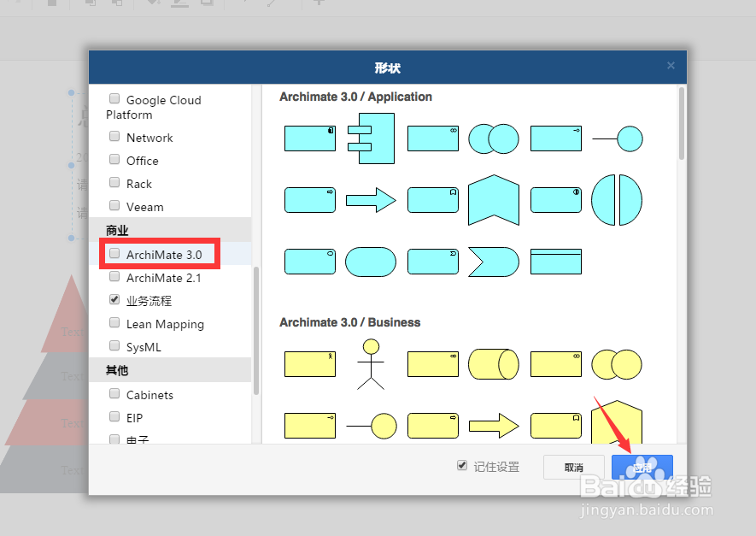Tick the ArchiMate 2.1 checkbox
Screen dimensions: 756x536
point(114,276)
